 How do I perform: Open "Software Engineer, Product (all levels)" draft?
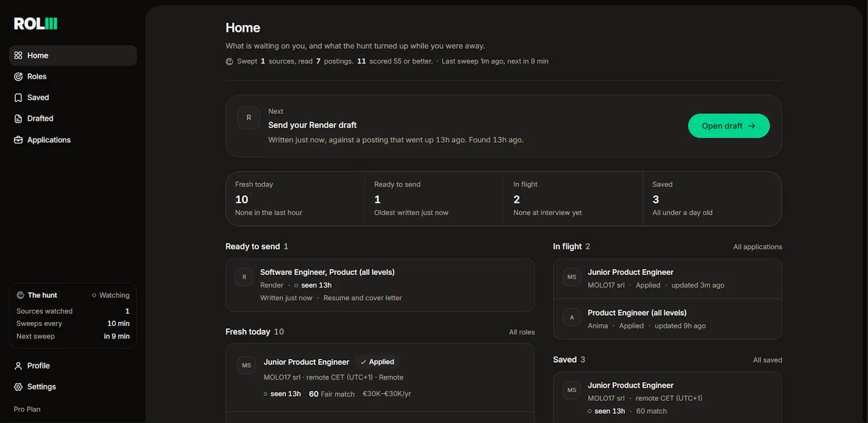[380, 285]
